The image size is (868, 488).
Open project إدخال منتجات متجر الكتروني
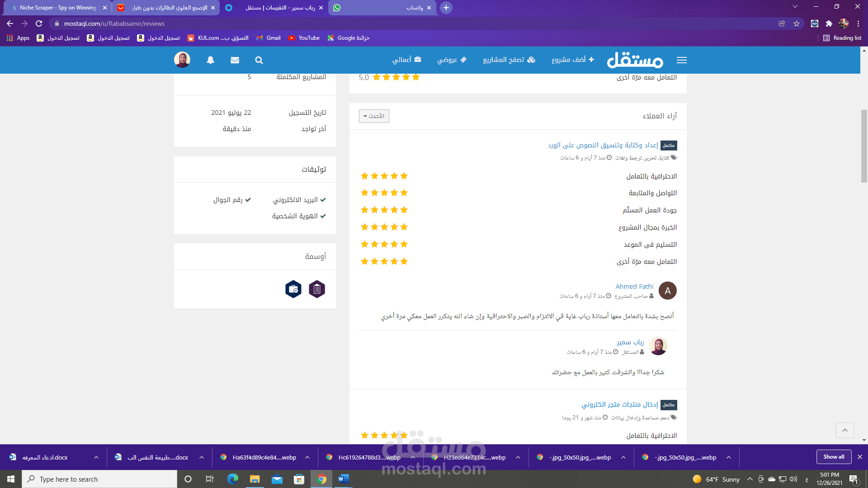pyautogui.click(x=619, y=404)
